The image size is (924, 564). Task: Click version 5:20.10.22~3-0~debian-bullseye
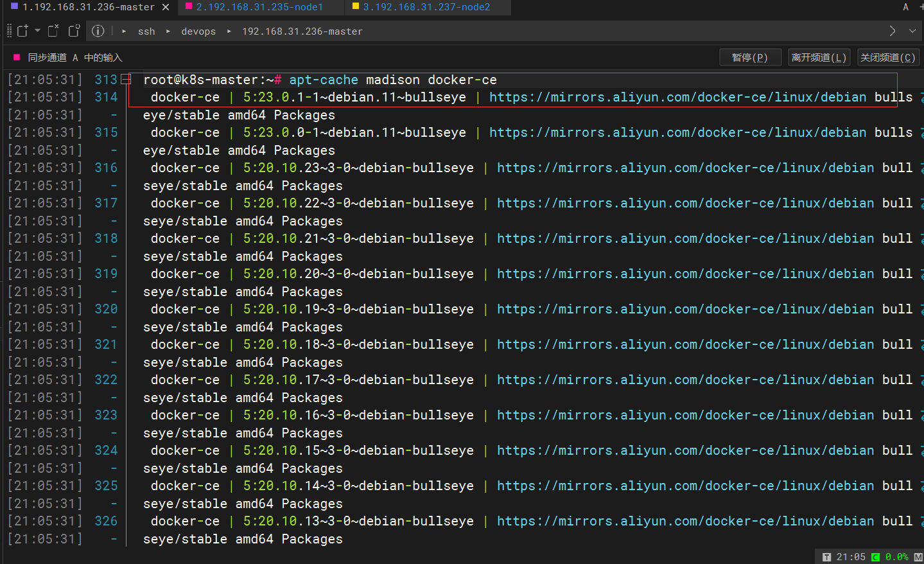[x=358, y=203]
